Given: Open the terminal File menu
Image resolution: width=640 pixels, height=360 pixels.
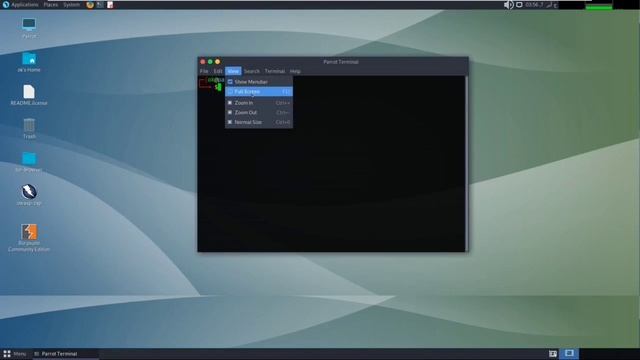Looking at the screenshot, I should coord(204,71).
